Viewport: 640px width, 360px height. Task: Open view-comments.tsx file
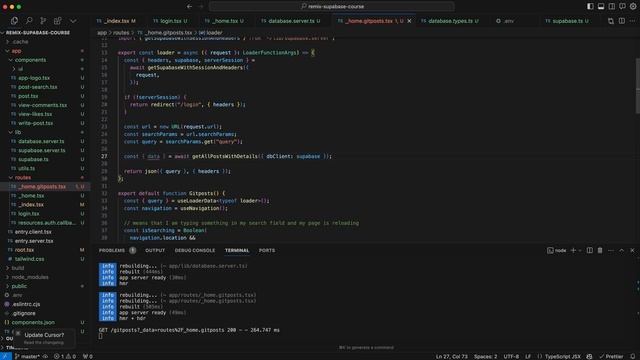point(42,105)
